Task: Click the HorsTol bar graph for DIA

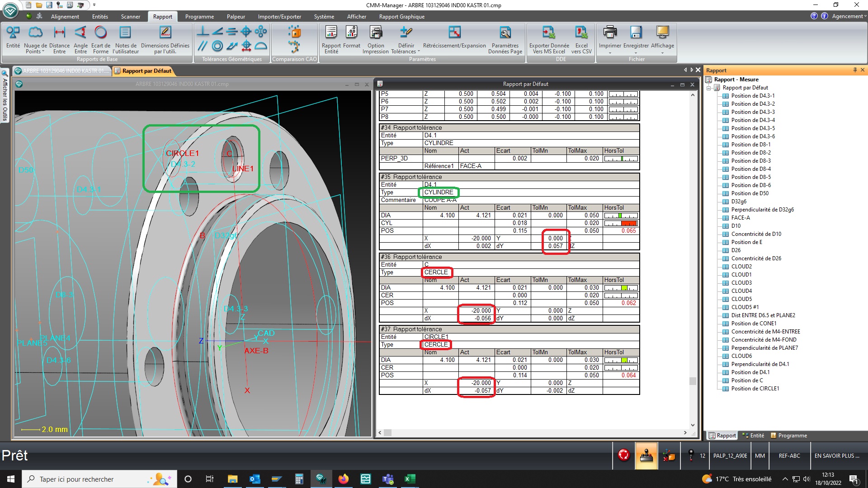Action: (623, 216)
